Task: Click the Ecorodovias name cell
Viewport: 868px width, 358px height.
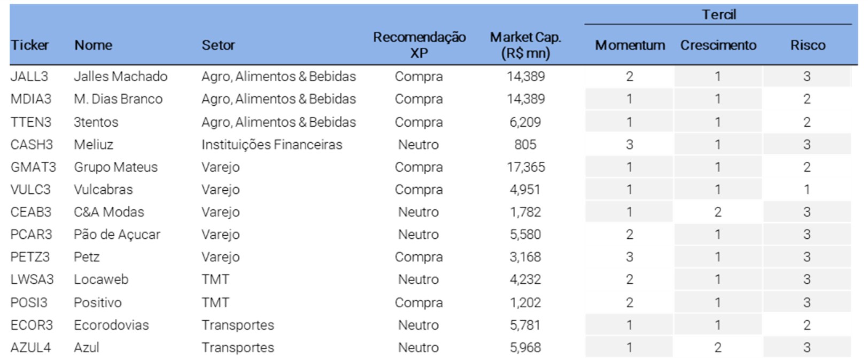Action: (111, 325)
